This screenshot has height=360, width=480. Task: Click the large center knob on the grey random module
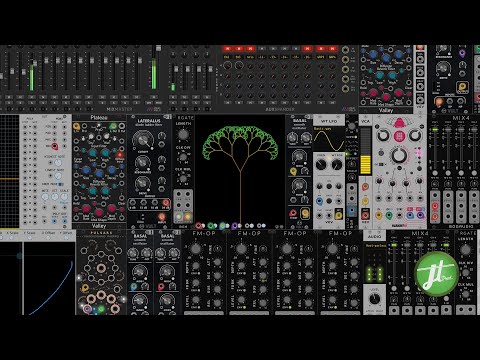[399, 155]
